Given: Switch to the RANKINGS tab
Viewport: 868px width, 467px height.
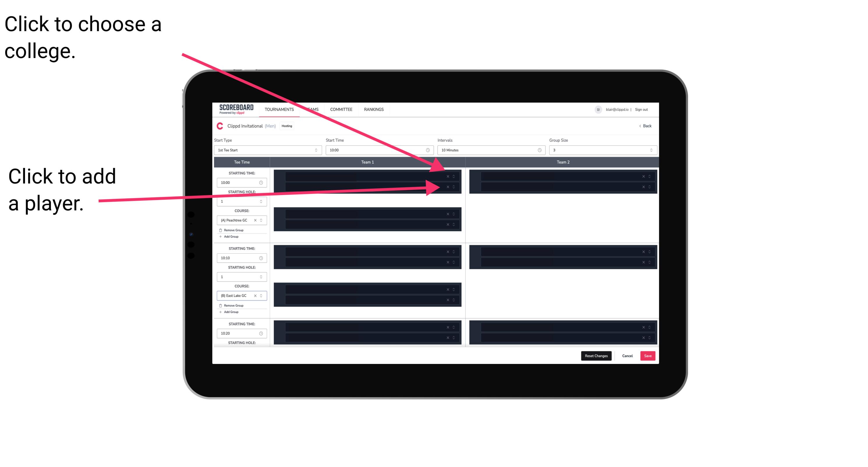Looking at the screenshot, I should (x=374, y=109).
